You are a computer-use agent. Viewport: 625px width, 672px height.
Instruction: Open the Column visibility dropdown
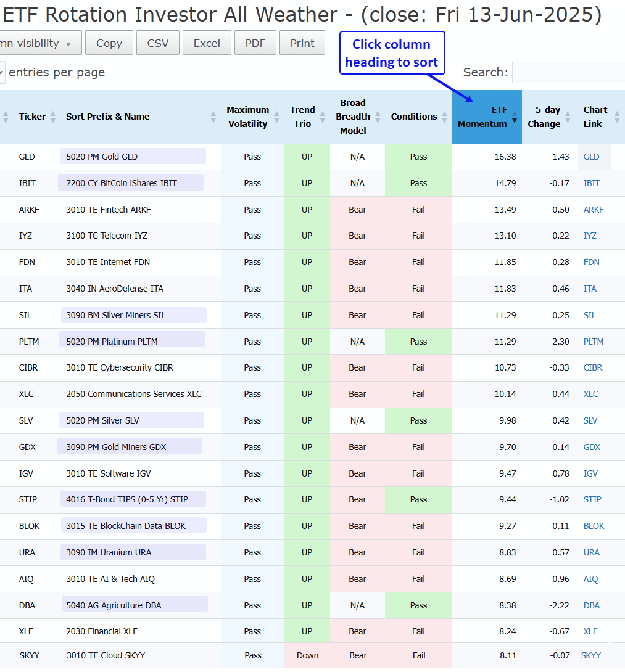[39, 43]
